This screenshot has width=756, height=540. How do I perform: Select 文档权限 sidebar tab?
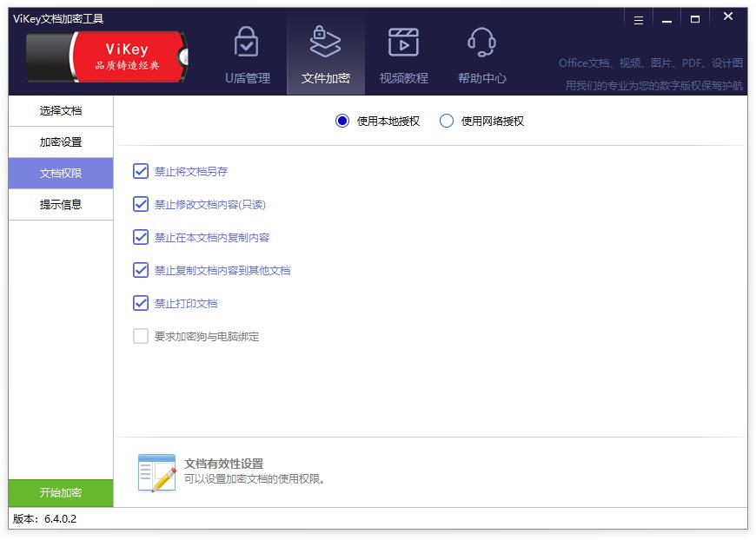pyautogui.click(x=61, y=173)
